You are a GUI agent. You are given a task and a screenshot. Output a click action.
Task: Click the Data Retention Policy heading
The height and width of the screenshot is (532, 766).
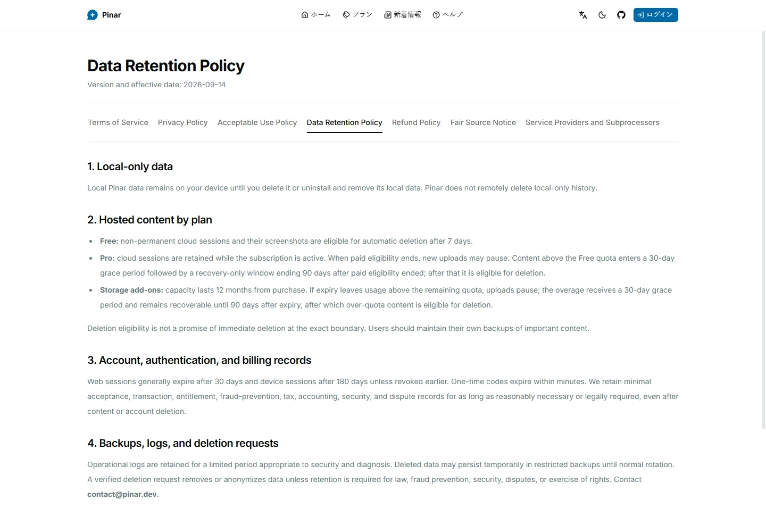[x=166, y=66]
